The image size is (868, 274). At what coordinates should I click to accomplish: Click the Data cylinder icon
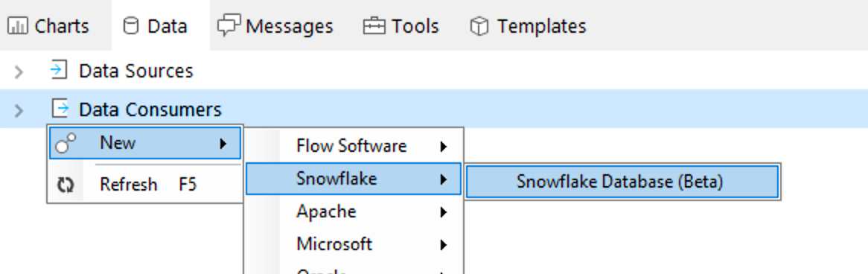(x=130, y=26)
